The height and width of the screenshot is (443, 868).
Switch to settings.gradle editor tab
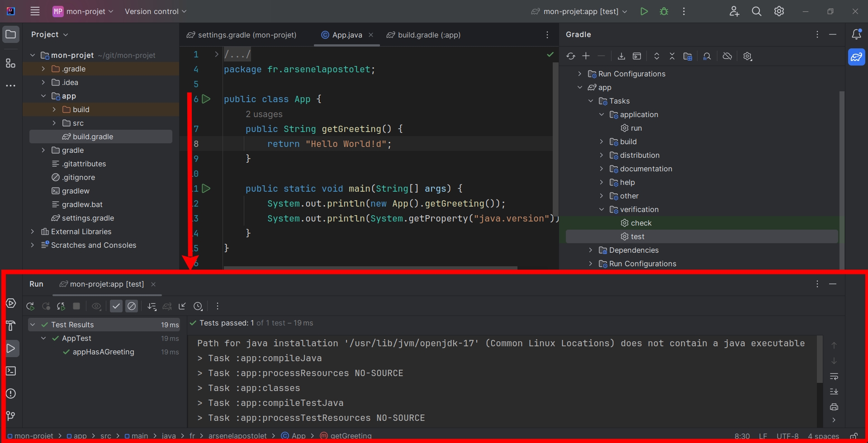pos(242,35)
